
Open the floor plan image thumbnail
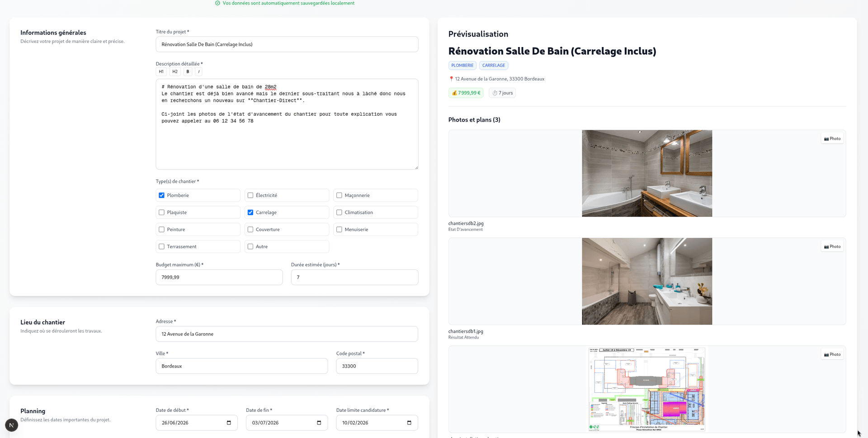pos(646,389)
